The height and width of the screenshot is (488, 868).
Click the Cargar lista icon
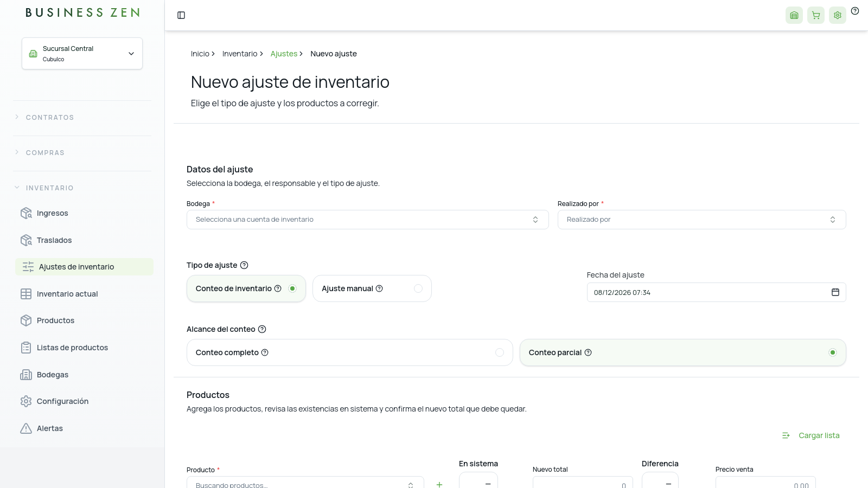[786, 435]
